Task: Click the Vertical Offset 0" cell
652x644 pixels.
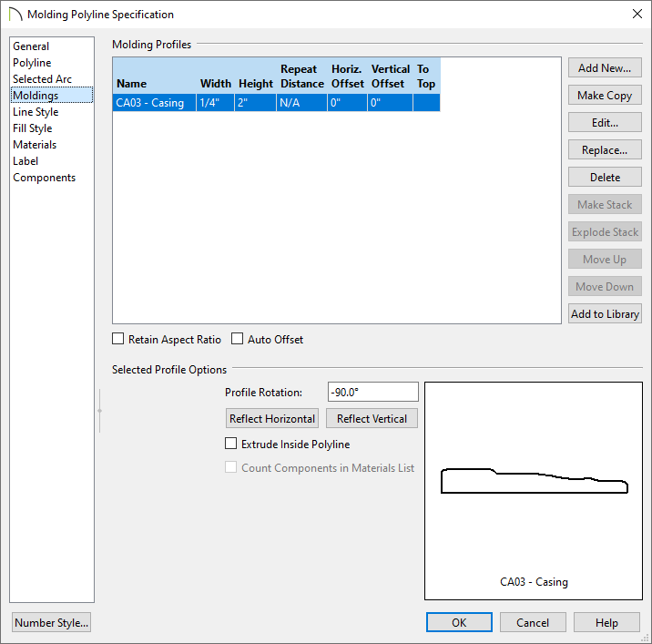Action: click(390, 103)
